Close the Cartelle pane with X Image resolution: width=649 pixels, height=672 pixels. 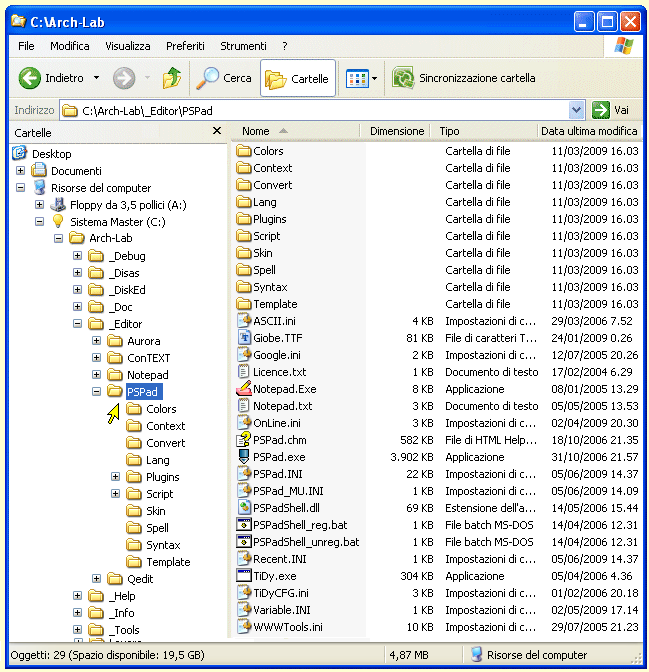pyautogui.click(x=217, y=131)
